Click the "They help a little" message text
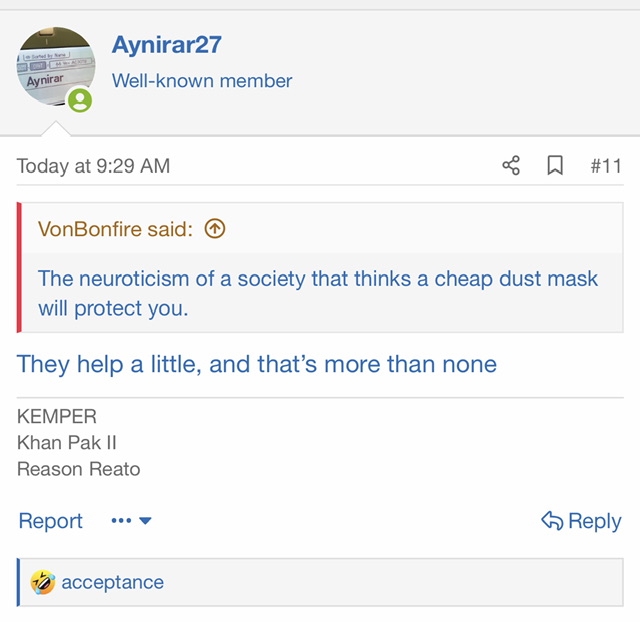The width and height of the screenshot is (640, 622). (x=257, y=364)
